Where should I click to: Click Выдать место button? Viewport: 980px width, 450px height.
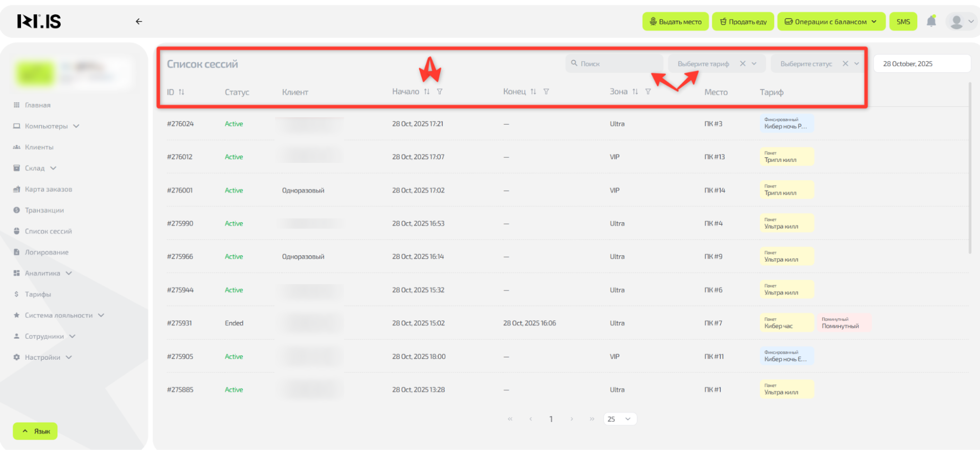click(676, 22)
